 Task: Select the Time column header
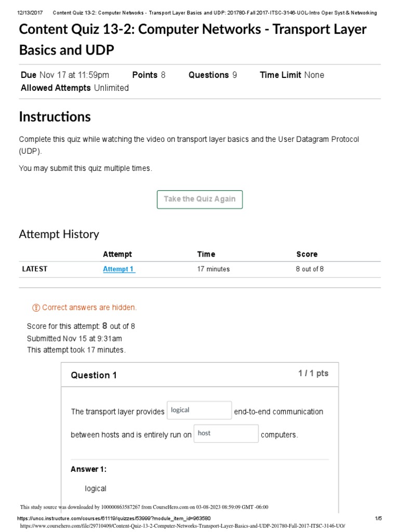[206, 254]
